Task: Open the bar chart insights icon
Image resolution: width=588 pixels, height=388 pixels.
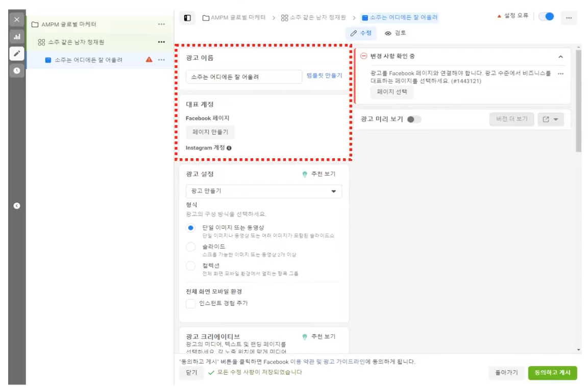Action: pos(16,37)
